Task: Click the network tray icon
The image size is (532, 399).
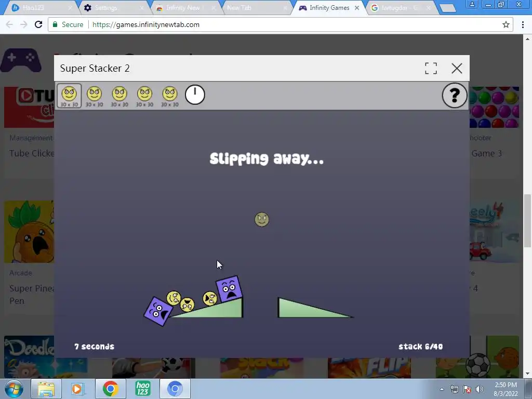Action: click(x=454, y=389)
